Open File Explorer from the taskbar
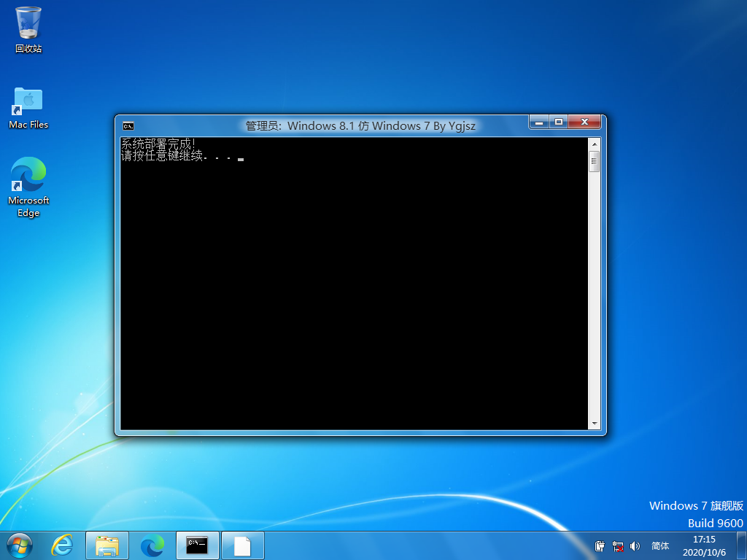The width and height of the screenshot is (747, 560). (x=107, y=545)
